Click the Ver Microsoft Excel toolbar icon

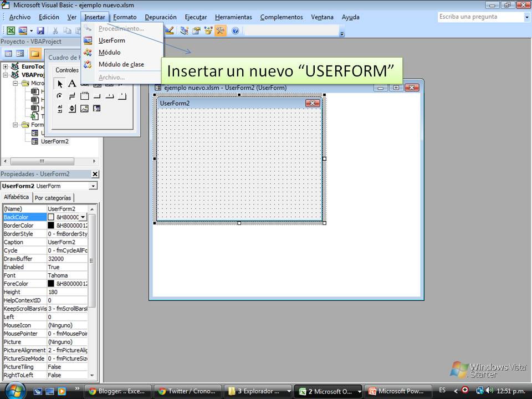9,30
